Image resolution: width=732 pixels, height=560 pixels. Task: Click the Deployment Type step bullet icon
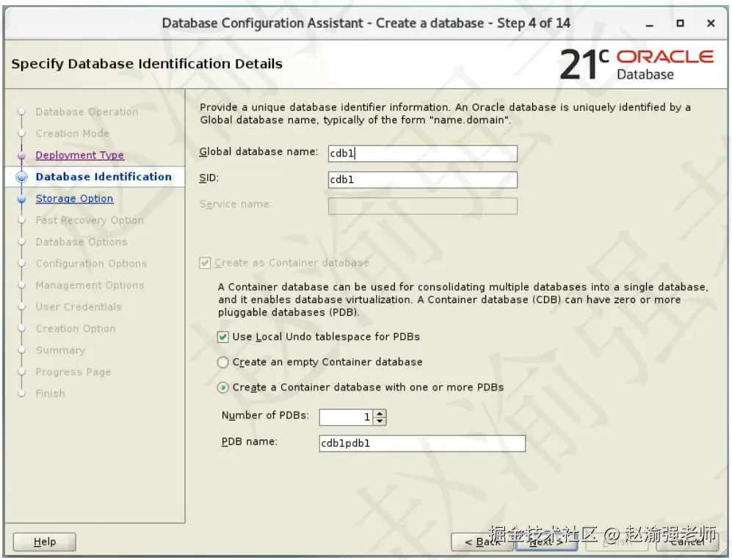click(x=21, y=156)
